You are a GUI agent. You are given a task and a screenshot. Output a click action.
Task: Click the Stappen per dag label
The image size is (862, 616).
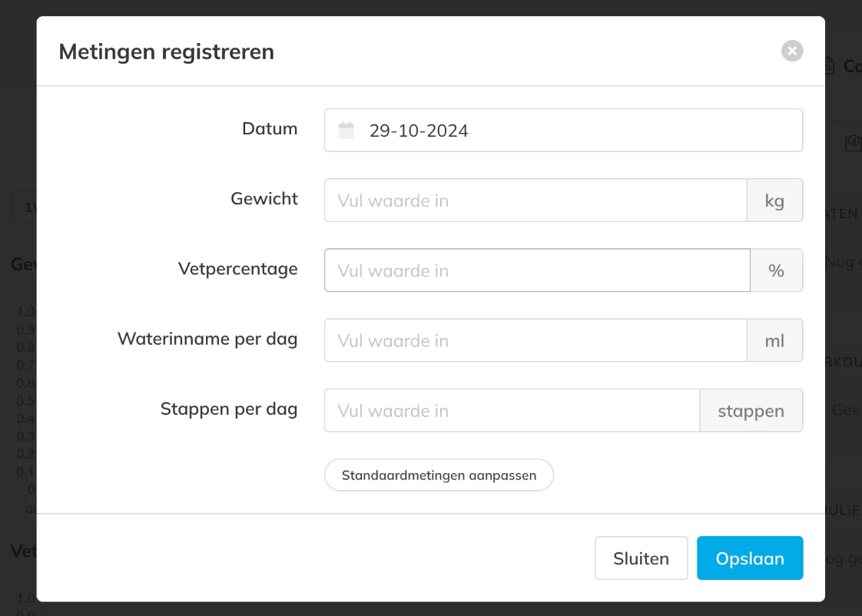click(229, 408)
